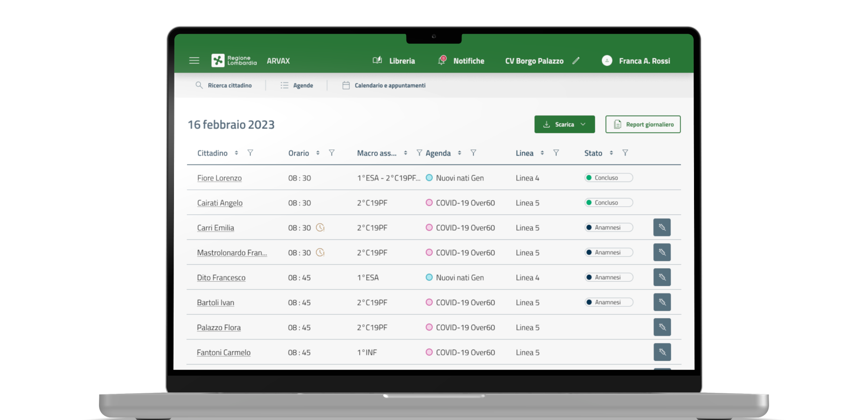
Task: Go to Ricerca cittadino
Action: tap(224, 85)
